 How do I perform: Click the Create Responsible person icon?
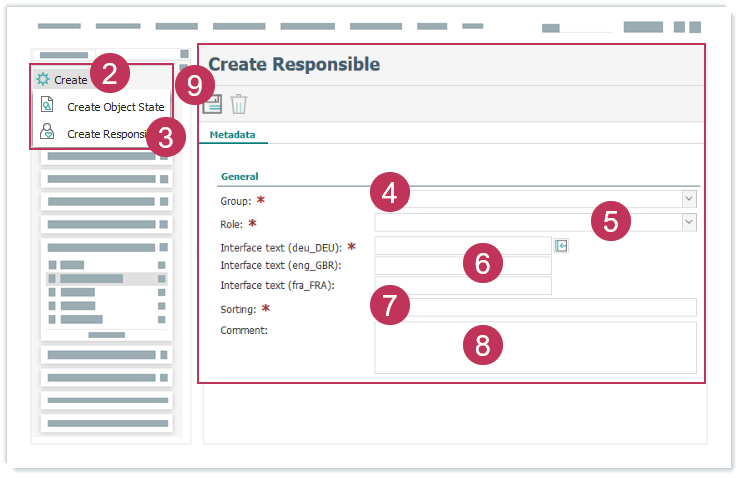[47, 132]
